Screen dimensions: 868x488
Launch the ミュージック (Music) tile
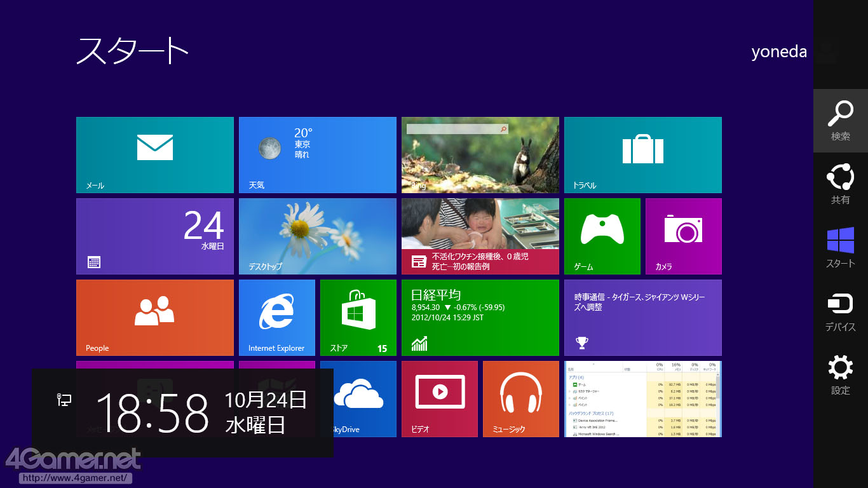coord(521,399)
